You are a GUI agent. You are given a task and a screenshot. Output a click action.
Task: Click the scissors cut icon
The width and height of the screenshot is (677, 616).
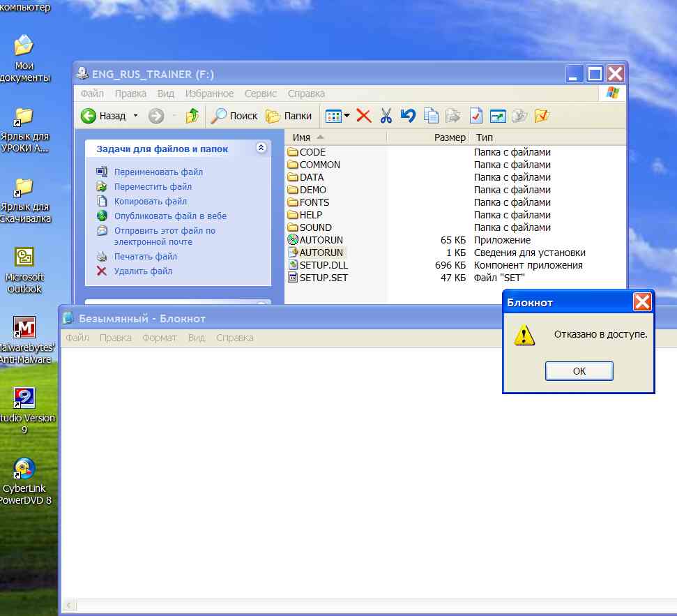tap(386, 116)
